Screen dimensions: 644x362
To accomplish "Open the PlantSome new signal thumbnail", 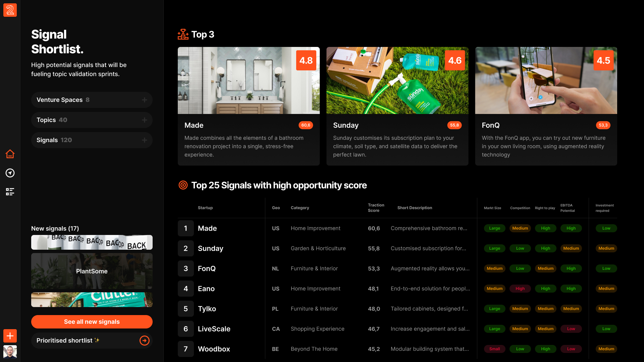I will tap(92, 271).
